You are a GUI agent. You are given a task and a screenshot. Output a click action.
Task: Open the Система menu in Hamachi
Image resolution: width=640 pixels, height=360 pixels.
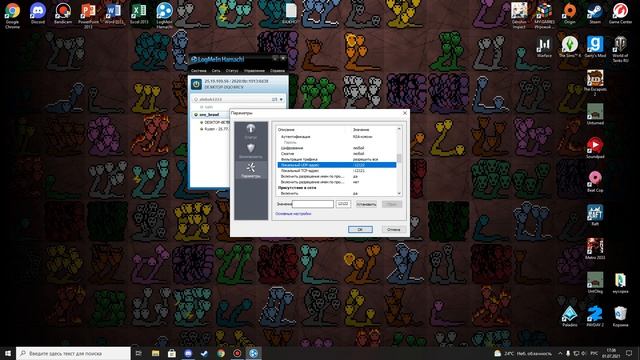tap(198, 71)
